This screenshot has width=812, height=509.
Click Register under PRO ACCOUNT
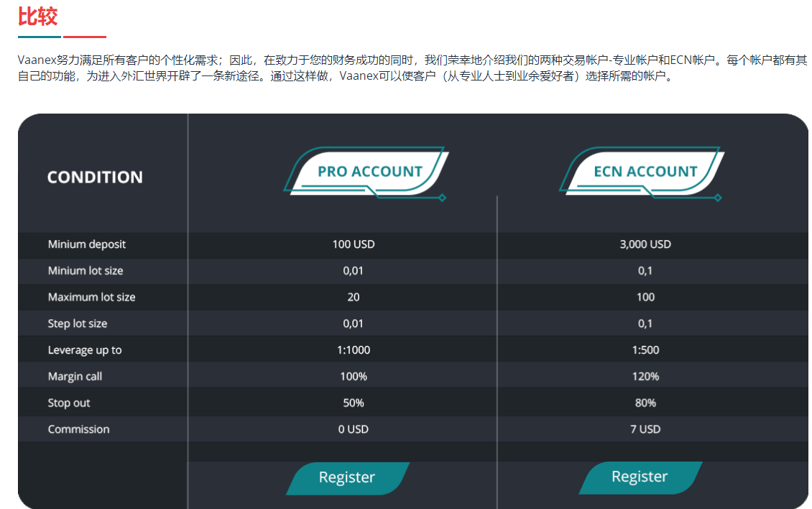pos(348,477)
